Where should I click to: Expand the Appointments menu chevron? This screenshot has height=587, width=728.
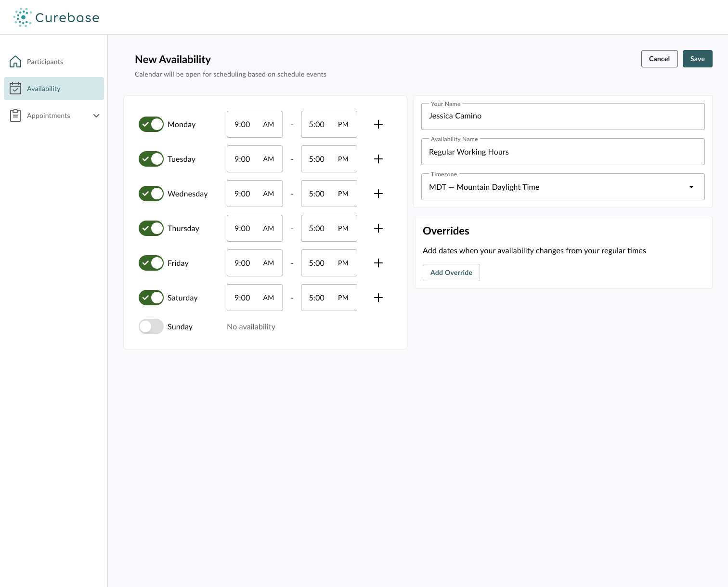tap(96, 116)
